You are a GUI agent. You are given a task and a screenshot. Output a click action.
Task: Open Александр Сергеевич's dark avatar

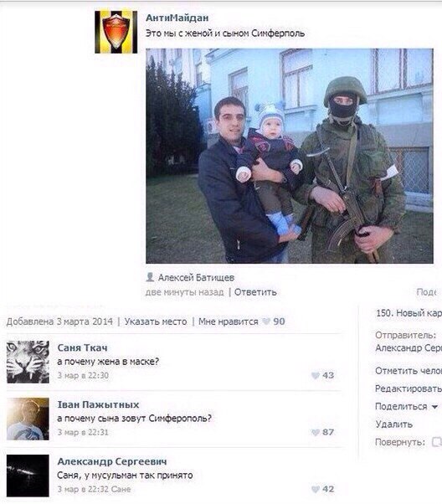point(28,476)
